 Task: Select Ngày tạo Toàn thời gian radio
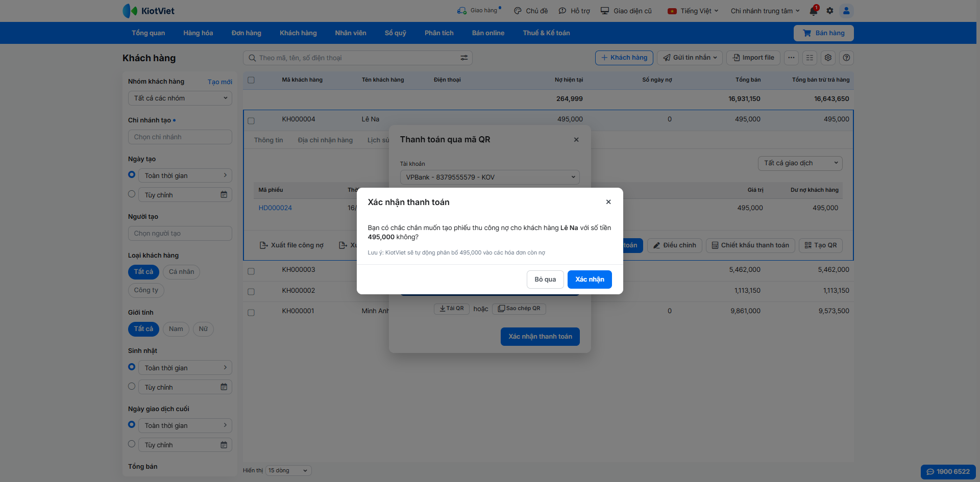pos(132,174)
